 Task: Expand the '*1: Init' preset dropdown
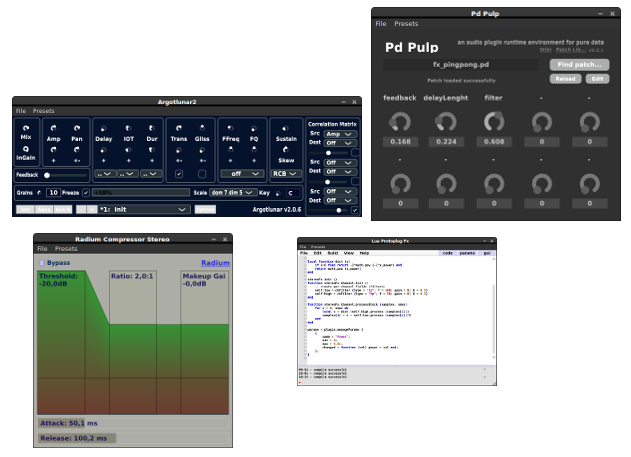click(144, 210)
